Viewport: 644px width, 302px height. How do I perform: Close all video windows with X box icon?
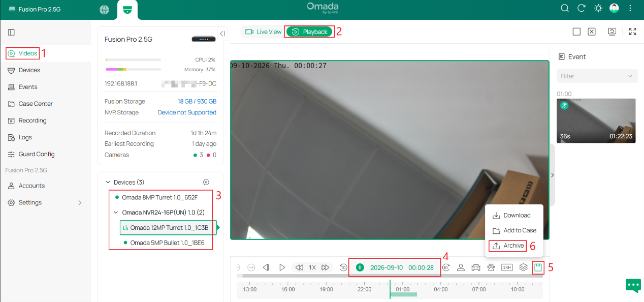(x=592, y=32)
